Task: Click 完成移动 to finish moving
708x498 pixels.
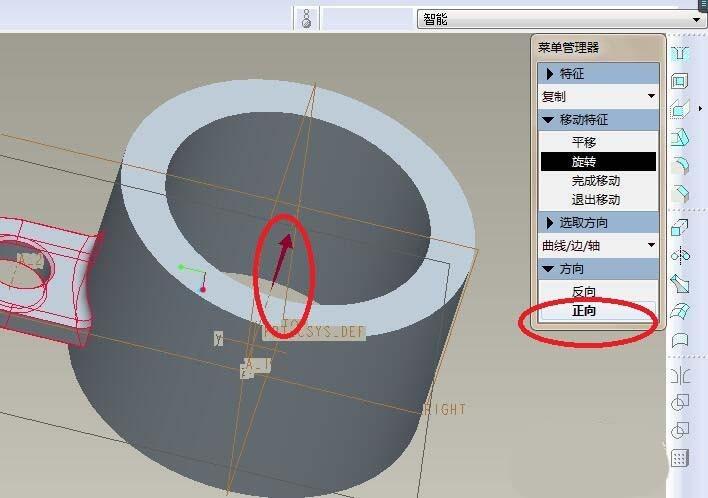Action: [598, 181]
